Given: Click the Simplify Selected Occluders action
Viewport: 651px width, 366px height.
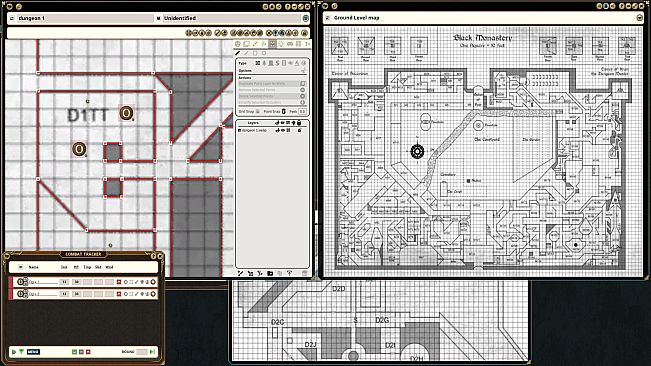Looking at the screenshot, I should (272, 102).
